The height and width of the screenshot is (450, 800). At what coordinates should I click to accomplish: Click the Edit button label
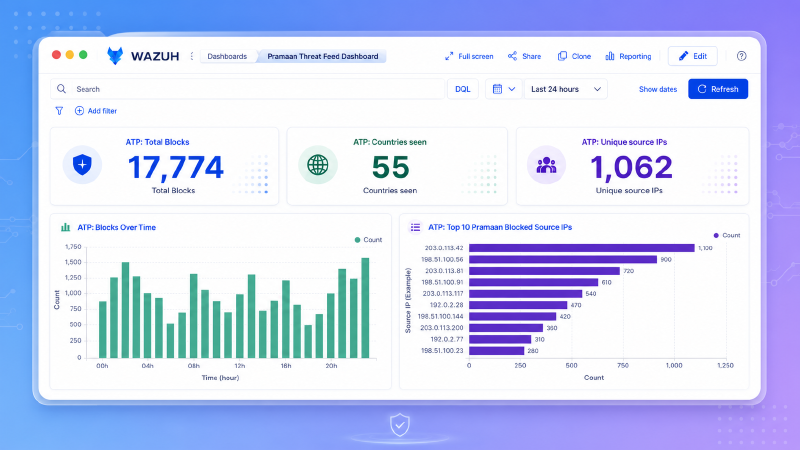(700, 56)
